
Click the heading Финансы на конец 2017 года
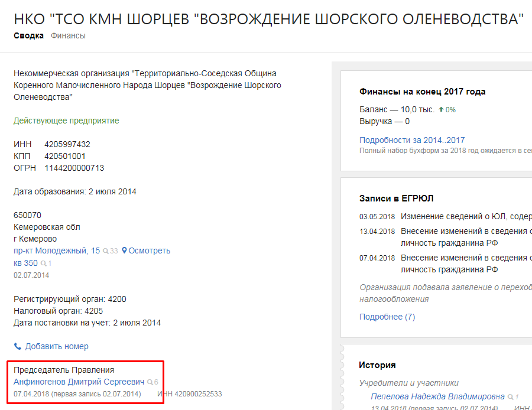point(423,92)
